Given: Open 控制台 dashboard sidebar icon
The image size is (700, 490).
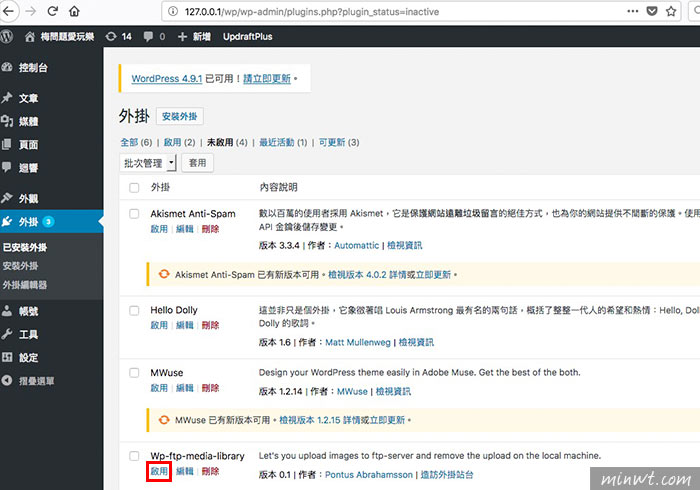Looking at the screenshot, I should 7,67.
